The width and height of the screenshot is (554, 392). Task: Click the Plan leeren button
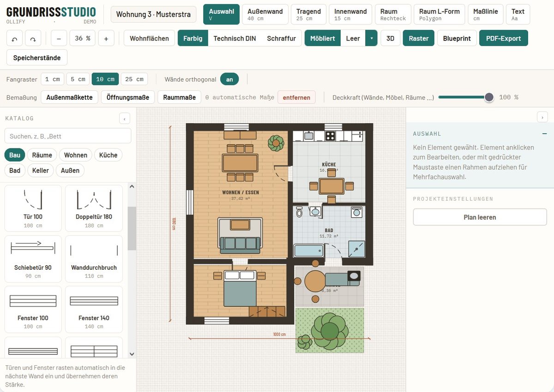pos(480,217)
